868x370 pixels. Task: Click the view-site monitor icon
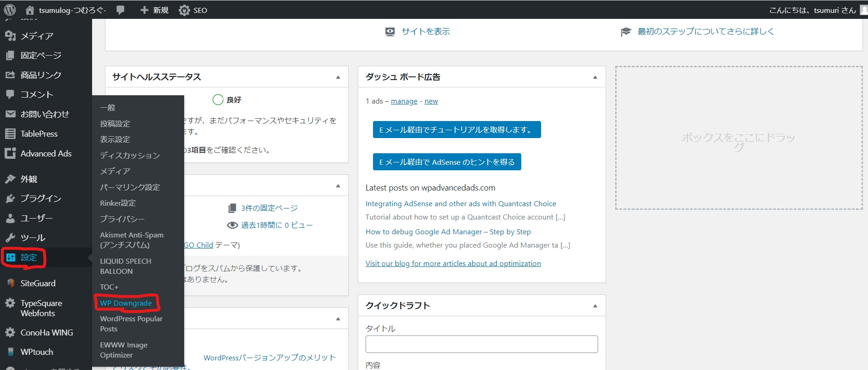[x=390, y=32]
